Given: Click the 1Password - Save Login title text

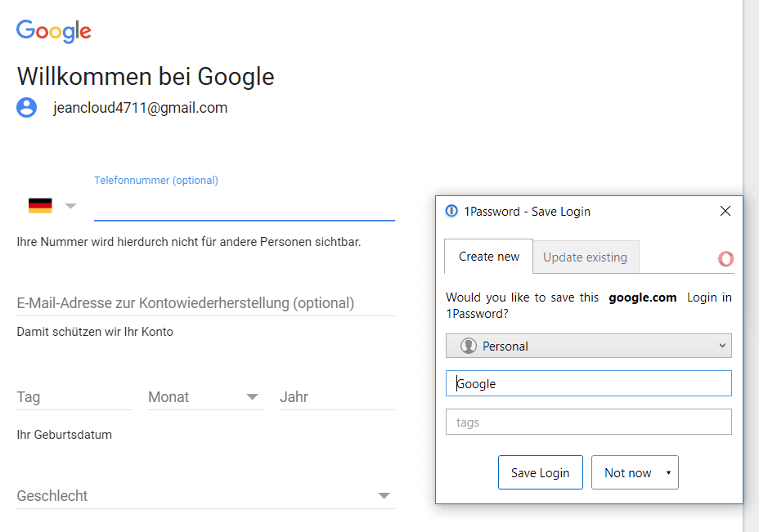Looking at the screenshot, I should (528, 212).
